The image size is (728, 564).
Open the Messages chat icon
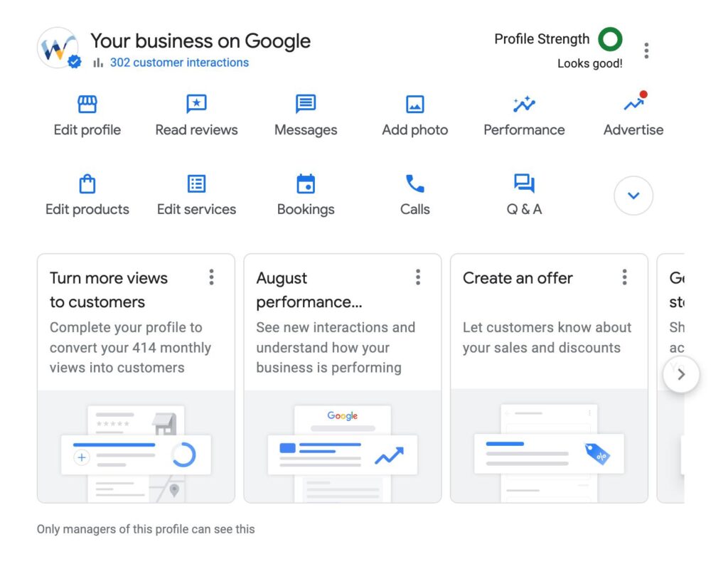[306, 104]
